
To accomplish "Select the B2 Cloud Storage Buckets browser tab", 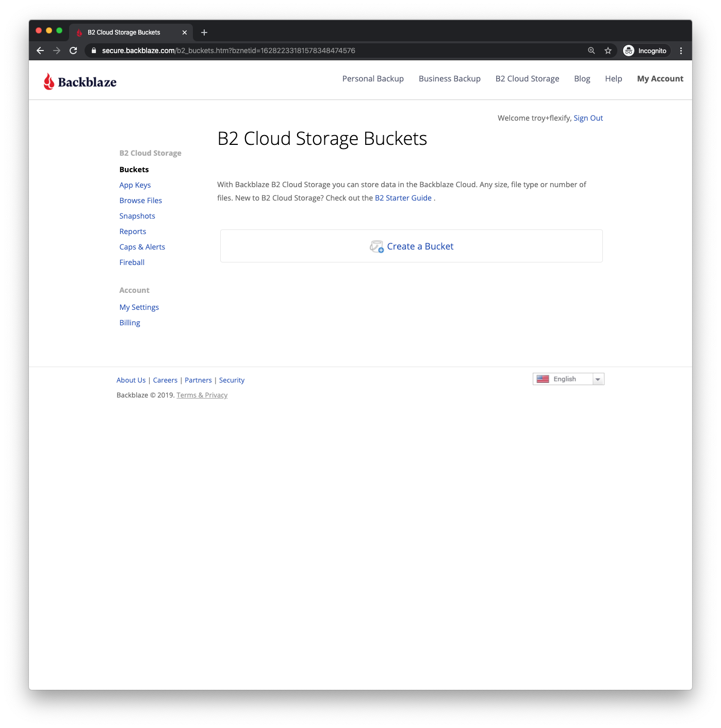I will [131, 32].
